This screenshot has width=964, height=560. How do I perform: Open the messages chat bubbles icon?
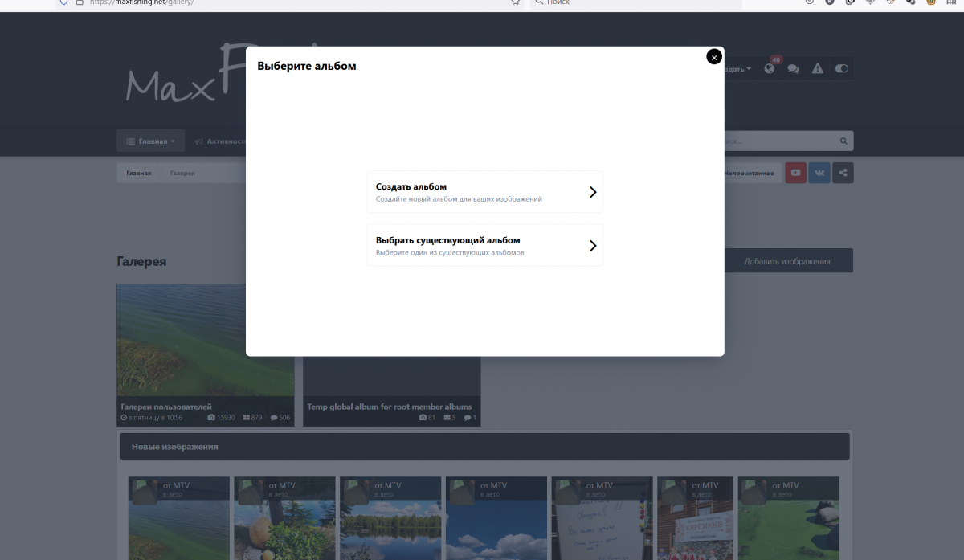coord(793,69)
